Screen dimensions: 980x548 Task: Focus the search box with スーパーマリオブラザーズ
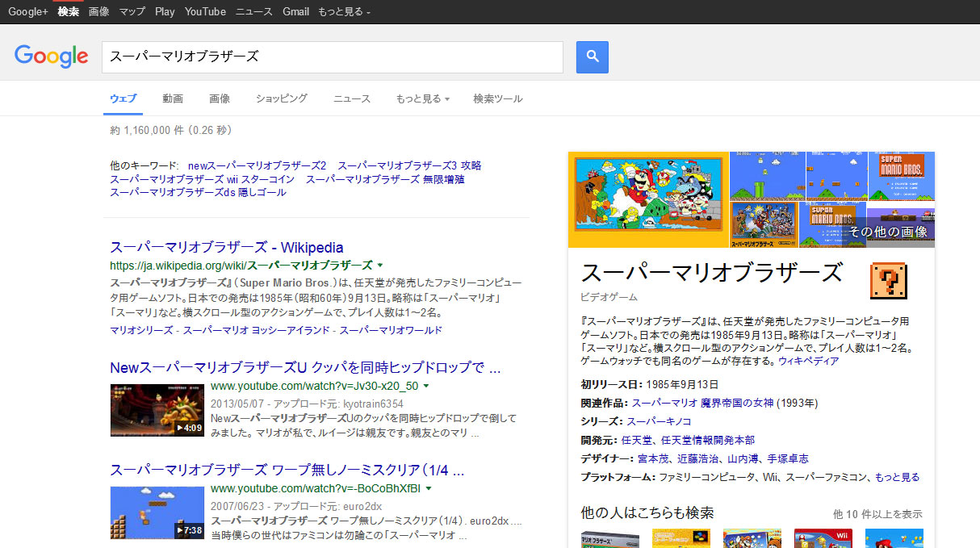tap(333, 56)
